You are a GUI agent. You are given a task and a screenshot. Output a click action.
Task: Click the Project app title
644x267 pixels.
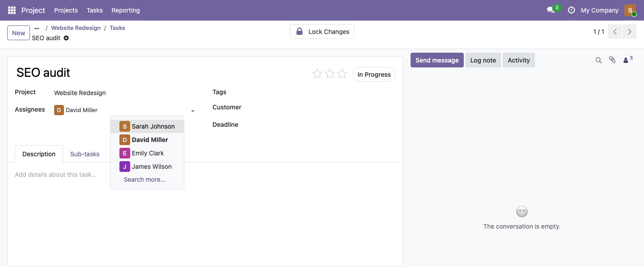(33, 10)
